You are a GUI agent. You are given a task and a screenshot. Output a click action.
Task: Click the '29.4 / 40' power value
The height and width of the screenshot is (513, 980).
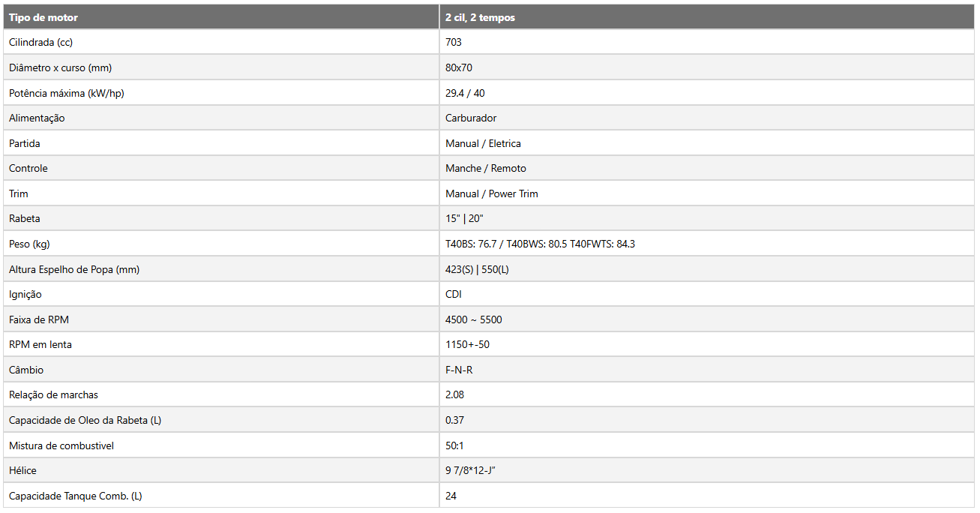(x=465, y=93)
